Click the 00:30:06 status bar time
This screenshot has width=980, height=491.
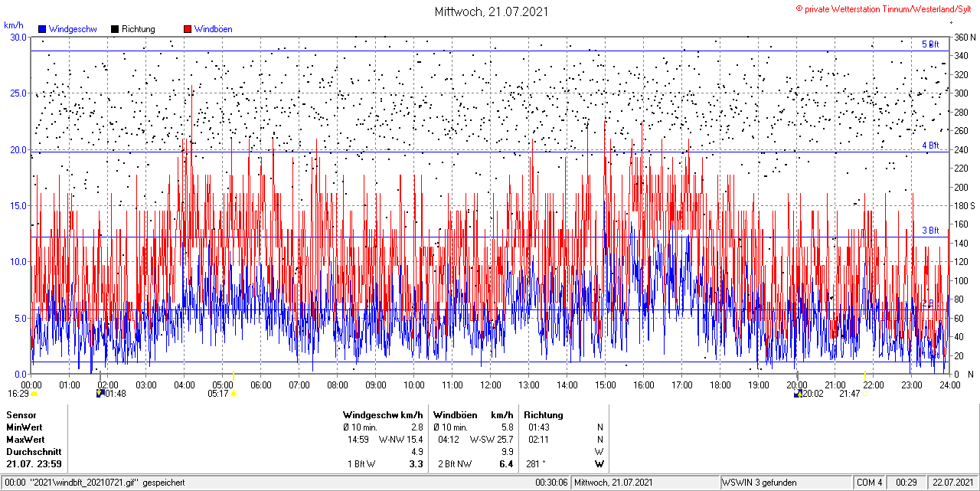click(x=551, y=483)
